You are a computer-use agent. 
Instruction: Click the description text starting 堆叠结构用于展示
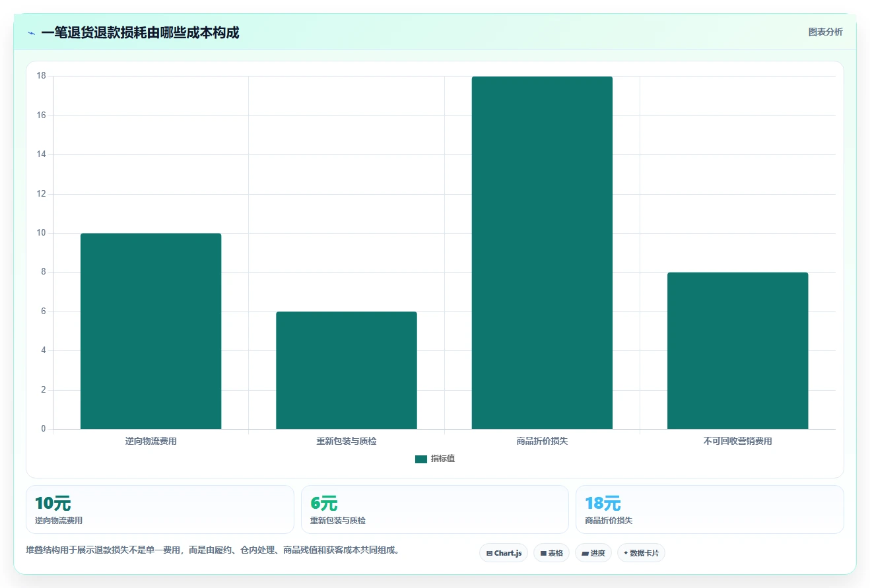coord(213,550)
